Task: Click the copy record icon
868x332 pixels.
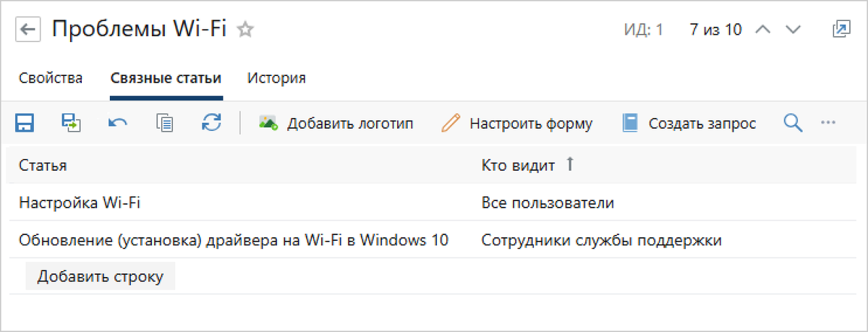Action: click(x=164, y=123)
